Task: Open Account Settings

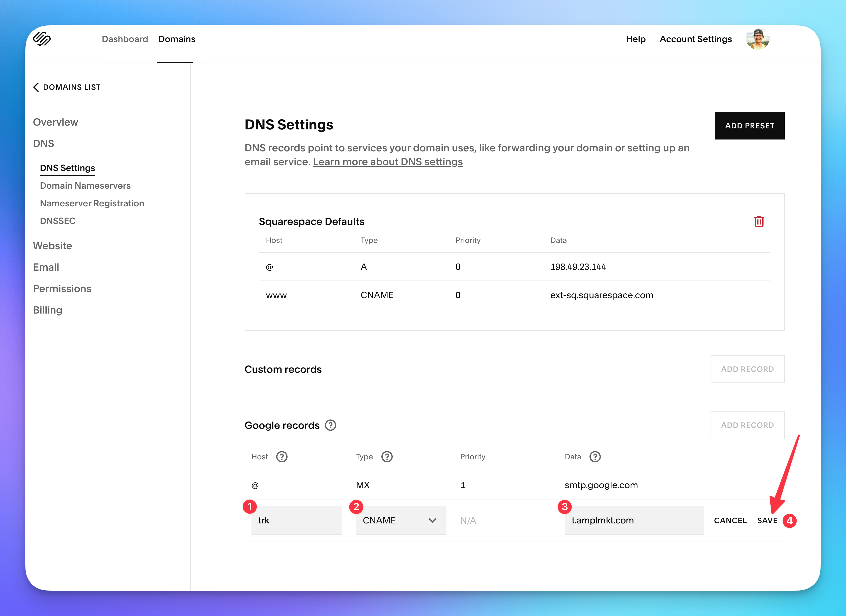Action: (x=696, y=39)
